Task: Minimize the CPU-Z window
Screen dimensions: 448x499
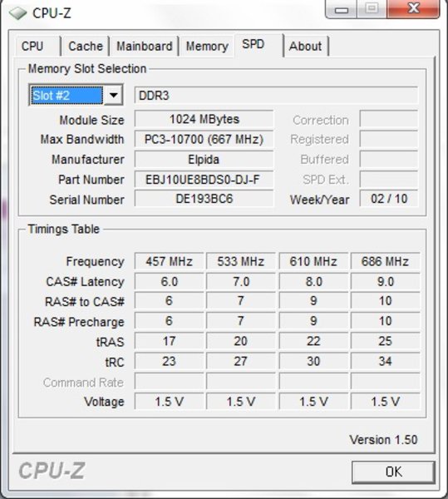Action: click(x=342, y=8)
